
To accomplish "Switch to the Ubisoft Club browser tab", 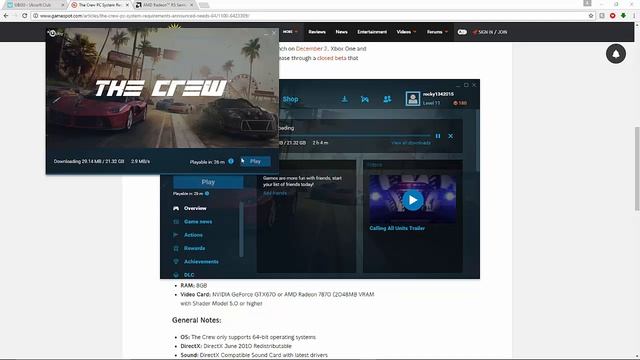I will tap(33, 5).
